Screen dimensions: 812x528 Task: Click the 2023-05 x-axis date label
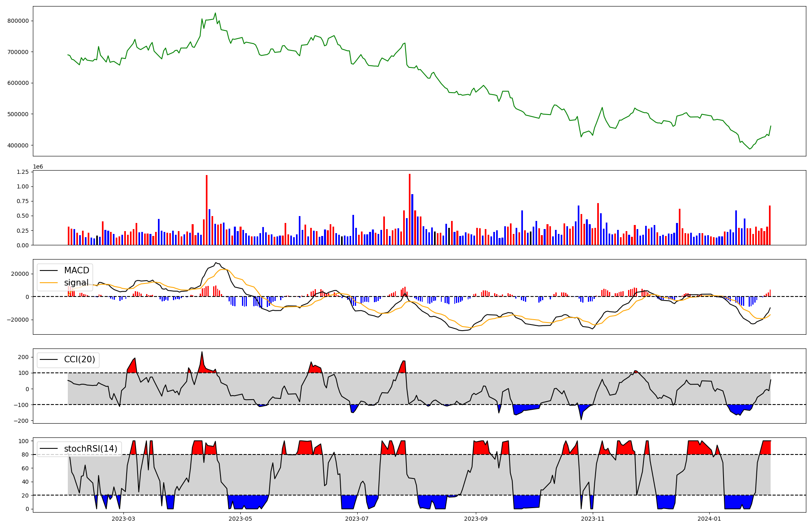pos(240,519)
